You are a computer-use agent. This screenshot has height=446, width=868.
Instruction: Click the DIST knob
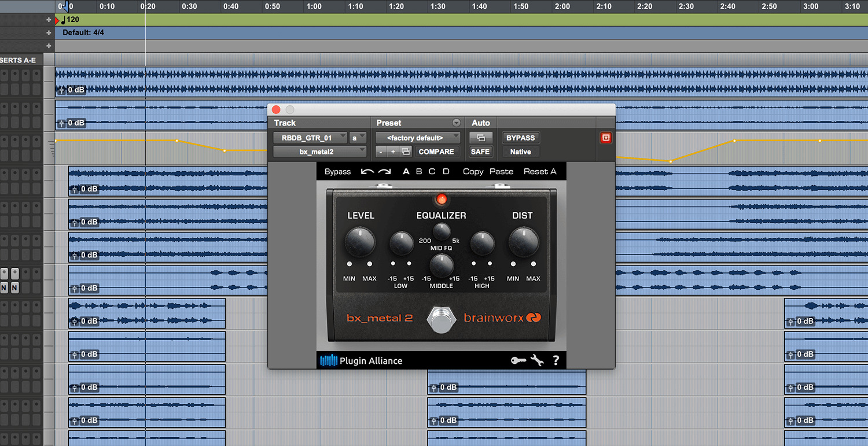pos(523,242)
